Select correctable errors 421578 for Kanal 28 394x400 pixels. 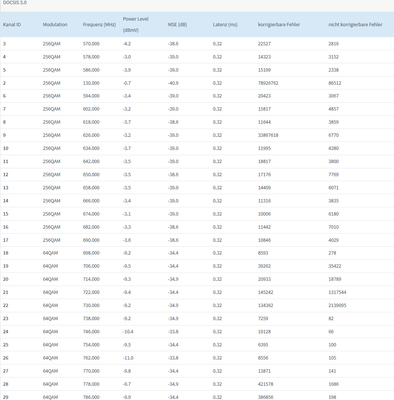[x=266, y=384]
